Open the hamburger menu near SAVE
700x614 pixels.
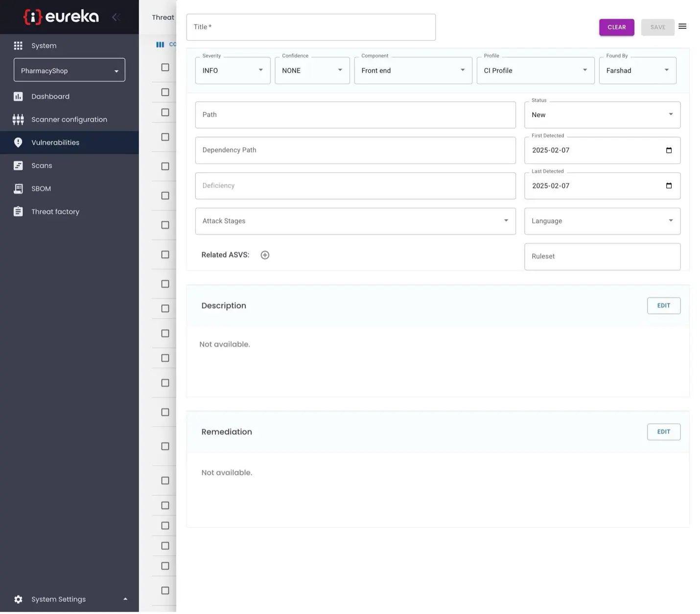point(682,26)
